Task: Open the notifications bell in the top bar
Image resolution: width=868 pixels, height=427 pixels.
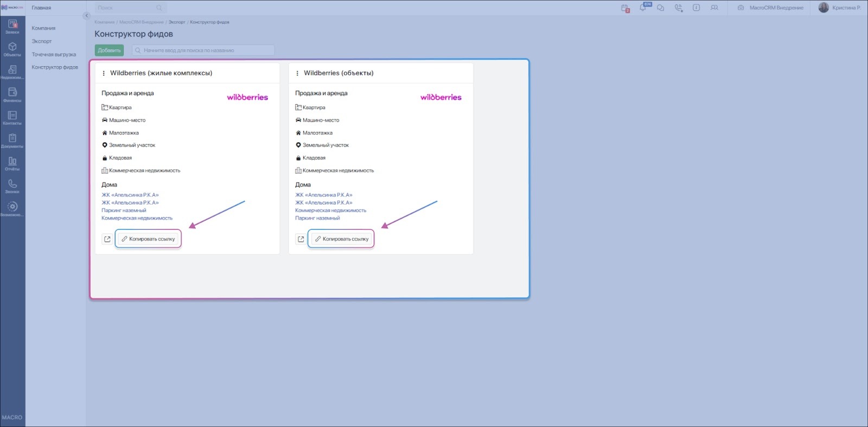Action: 643,8
